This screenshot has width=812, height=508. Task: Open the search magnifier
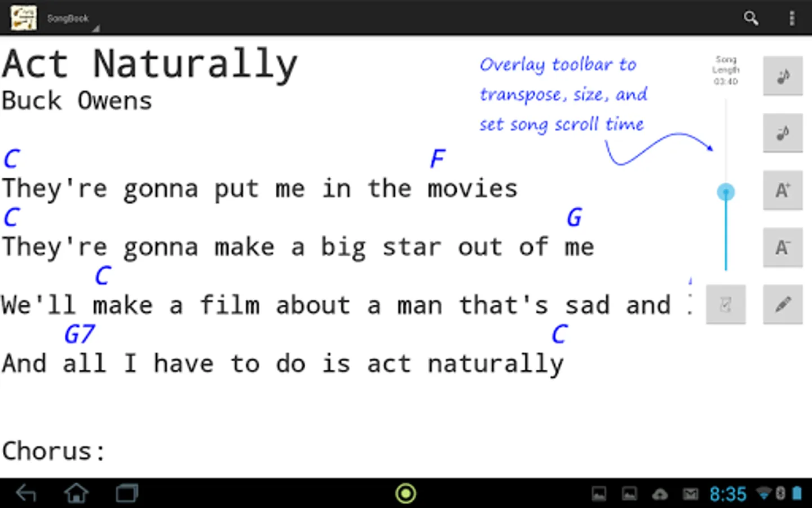(751, 18)
